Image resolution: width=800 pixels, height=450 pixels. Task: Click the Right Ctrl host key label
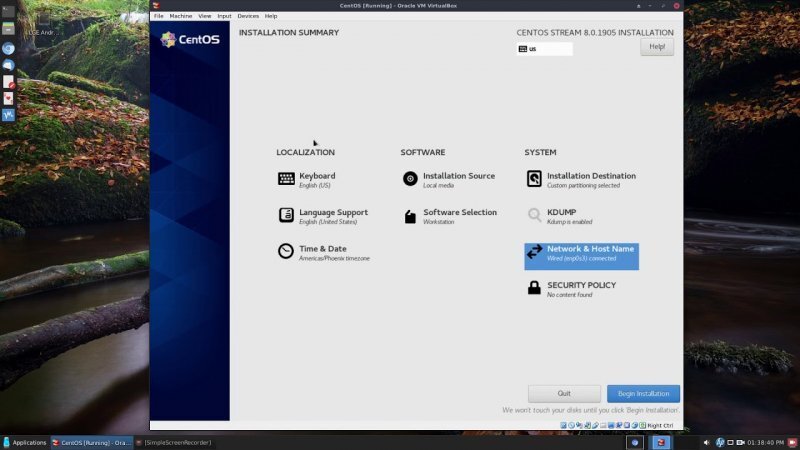click(x=660, y=426)
